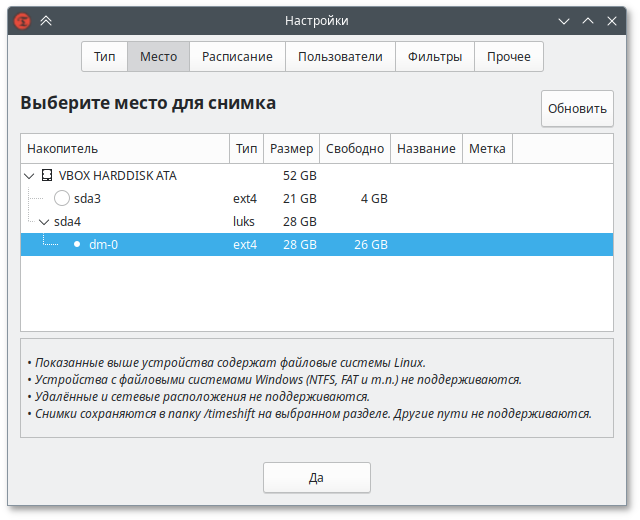Click the Timeshift app icon in title bar
Viewport: 640px width, 520px height.
click(x=22, y=21)
